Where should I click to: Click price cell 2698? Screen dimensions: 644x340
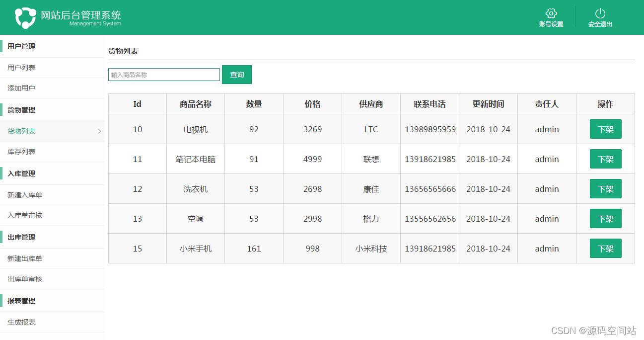click(x=313, y=189)
